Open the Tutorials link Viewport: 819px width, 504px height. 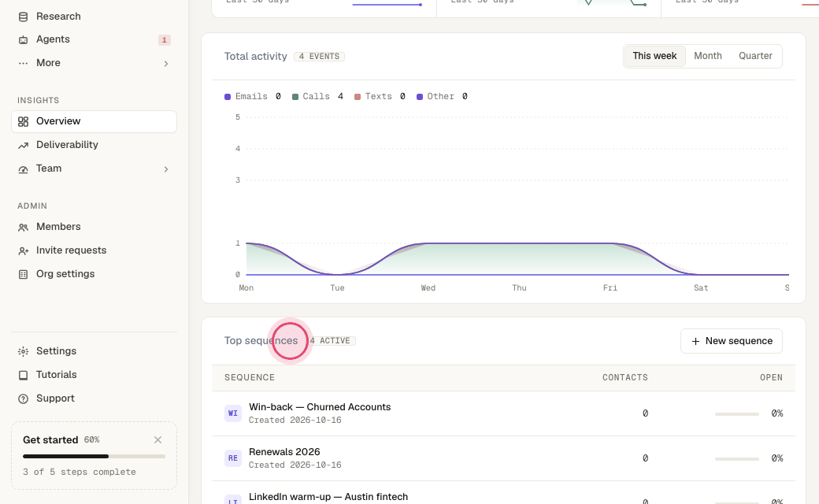pos(94,375)
